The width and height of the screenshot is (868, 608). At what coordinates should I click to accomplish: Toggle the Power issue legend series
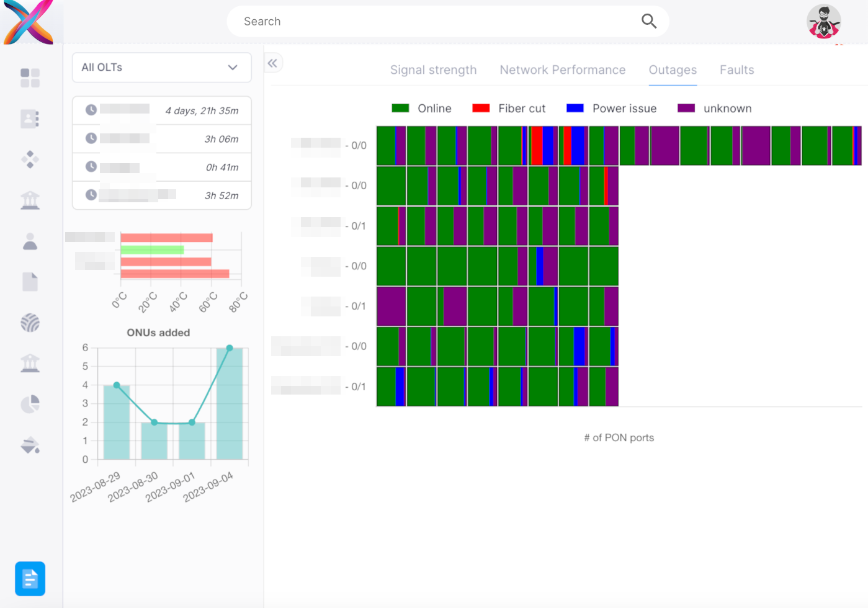pos(611,109)
